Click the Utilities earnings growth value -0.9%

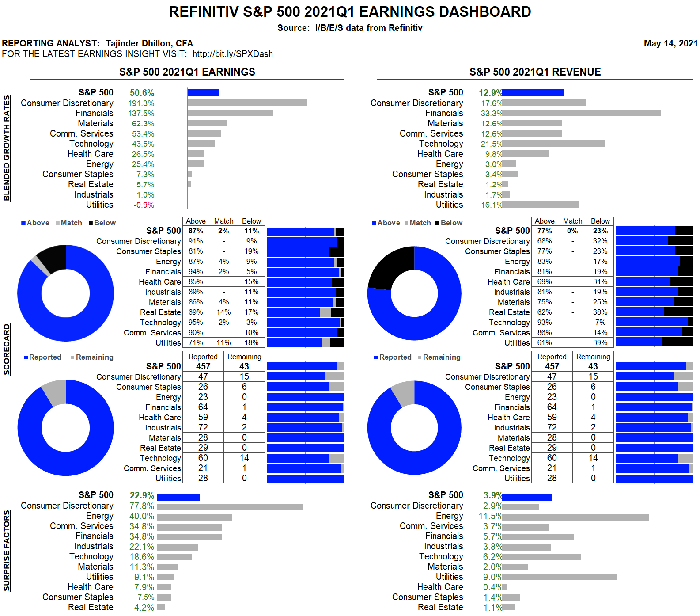click(144, 205)
